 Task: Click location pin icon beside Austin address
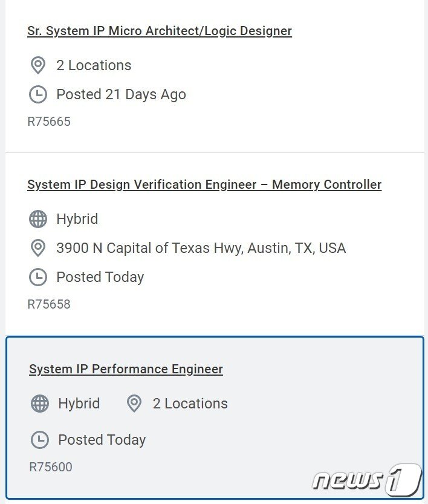pyautogui.click(x=38, y=248)
